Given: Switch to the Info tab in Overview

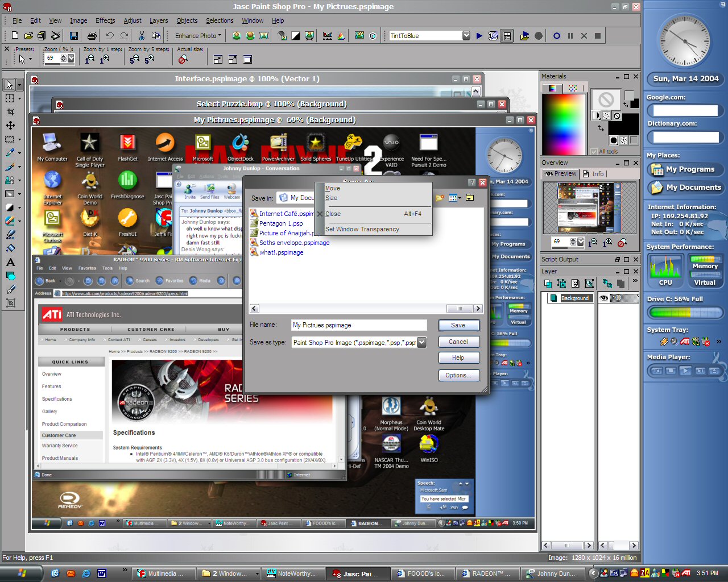Looking at the screenshot, I should pyautogui.click(x=594, y=174).
